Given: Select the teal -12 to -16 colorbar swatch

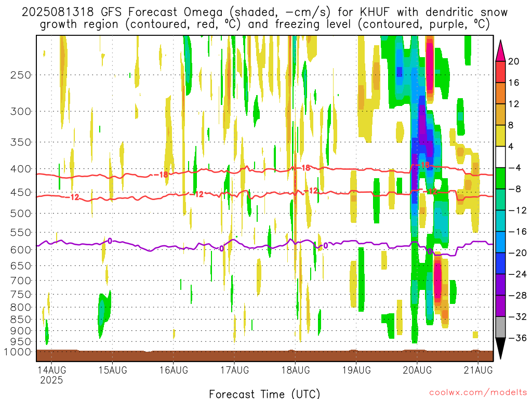Looking at the screenshot, I should (x=500, y=221).
